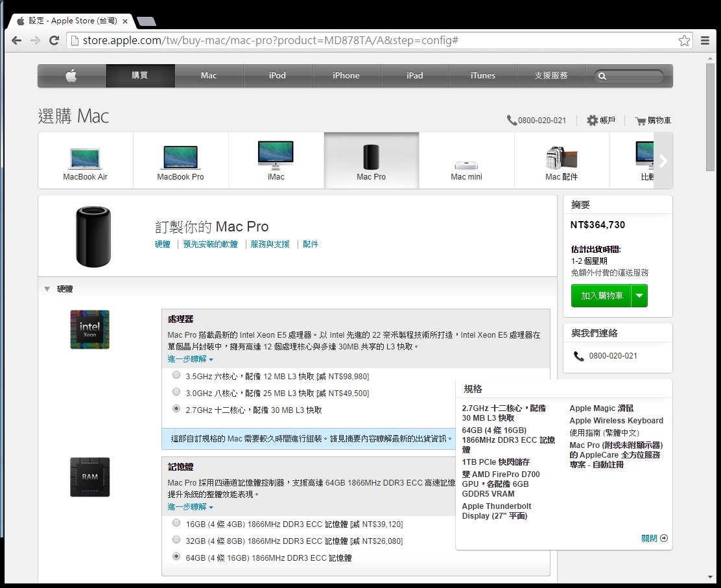Switch to the iPad navigation tab
Viewport: 721px width, 588px height.
point(415,75)
